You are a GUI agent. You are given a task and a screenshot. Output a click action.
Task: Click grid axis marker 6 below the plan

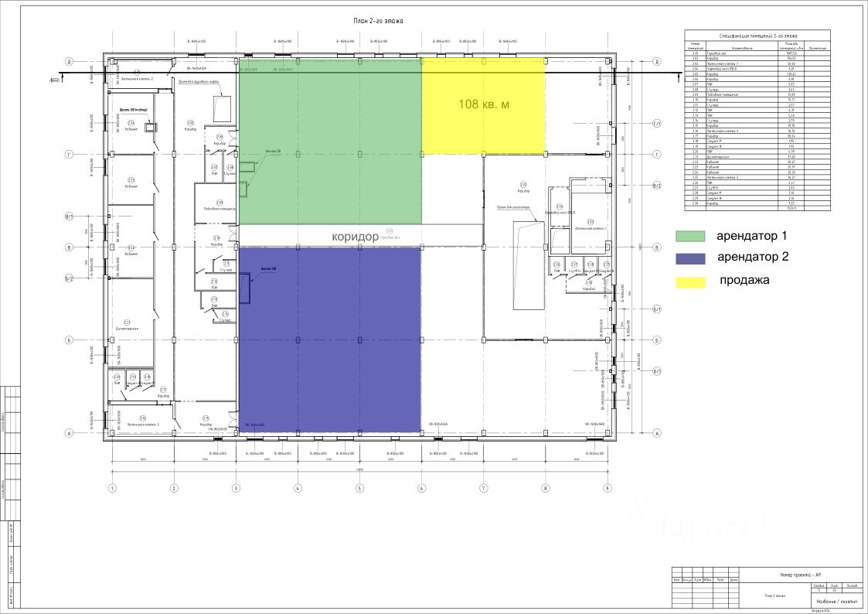coord(422,488)
